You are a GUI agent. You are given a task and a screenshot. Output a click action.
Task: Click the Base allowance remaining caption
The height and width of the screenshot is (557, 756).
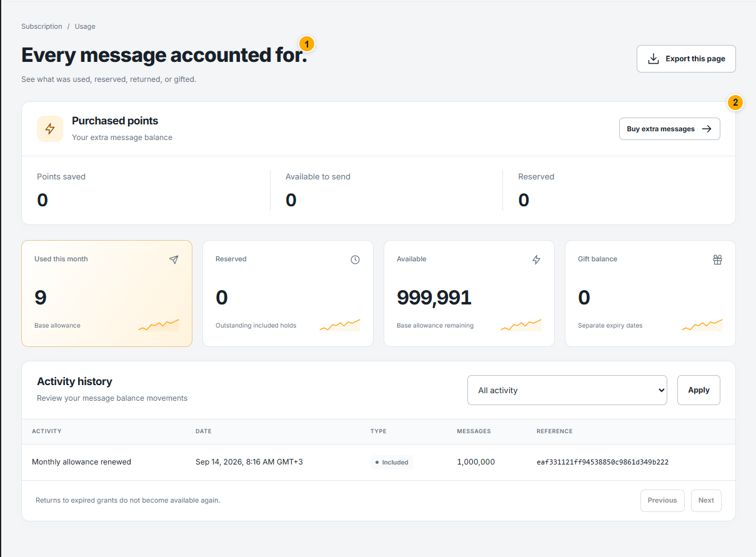(x=435, y=325)
